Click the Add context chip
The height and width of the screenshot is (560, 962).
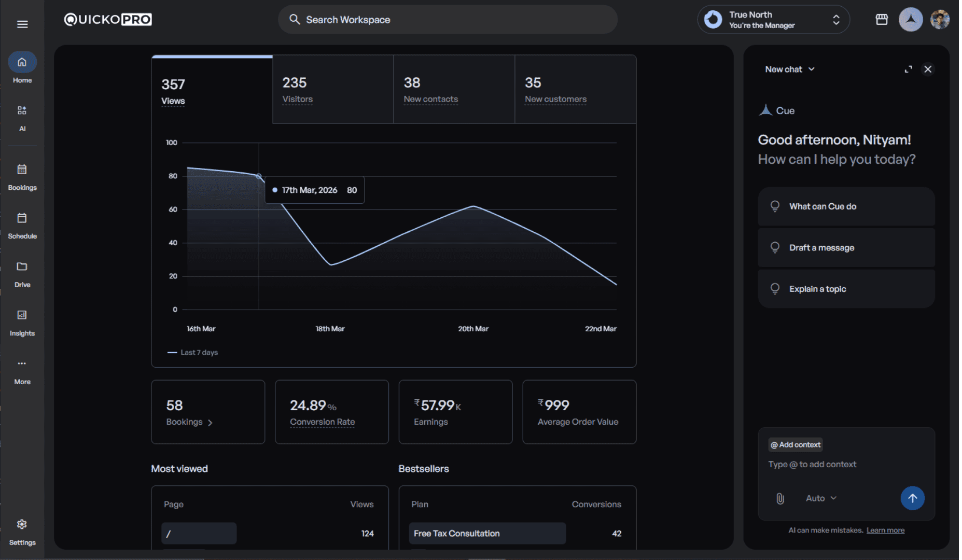click(796, 445)
